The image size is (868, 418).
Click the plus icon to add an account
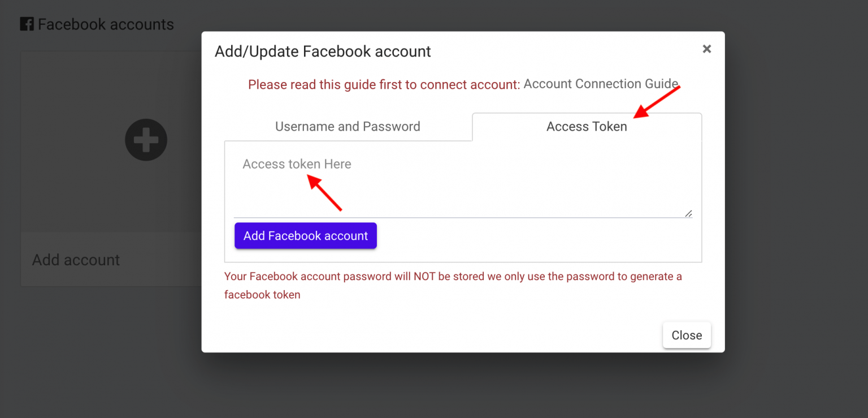click(x=146, y=140)
